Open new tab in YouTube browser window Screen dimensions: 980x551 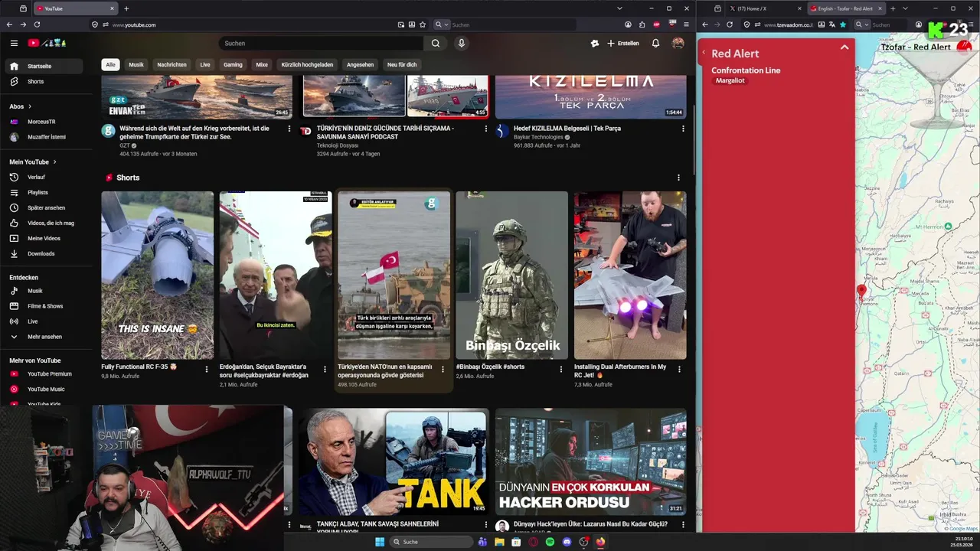(126, 8)
